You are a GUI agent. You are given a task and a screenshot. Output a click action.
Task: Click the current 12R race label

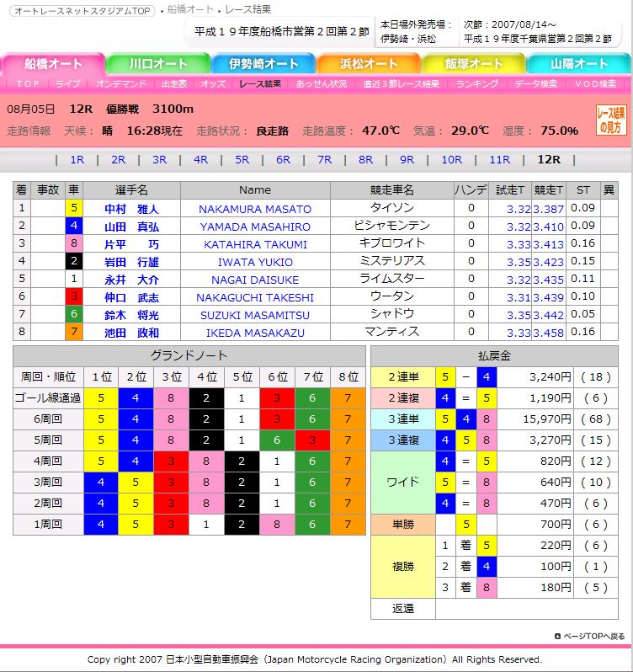pos(549,159)
